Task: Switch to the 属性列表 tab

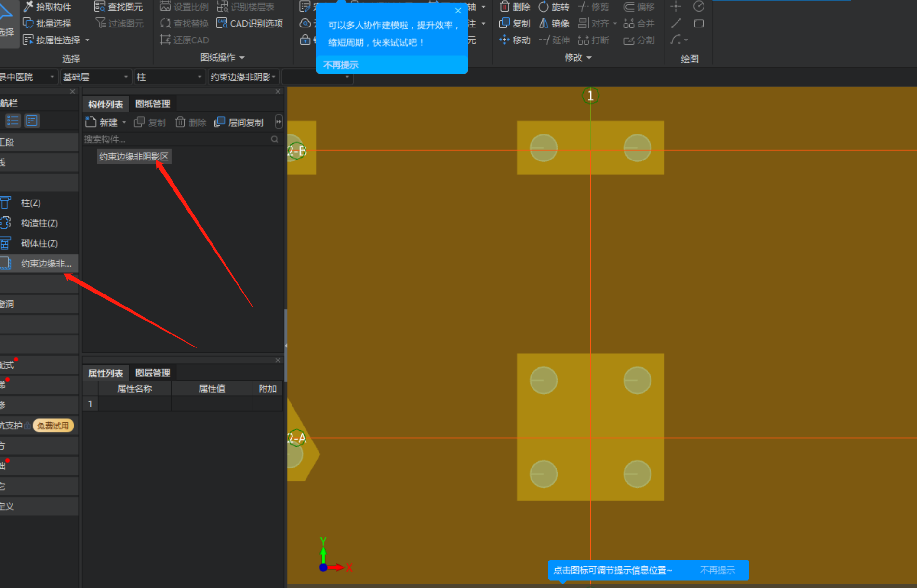Action: pos(106,373)
